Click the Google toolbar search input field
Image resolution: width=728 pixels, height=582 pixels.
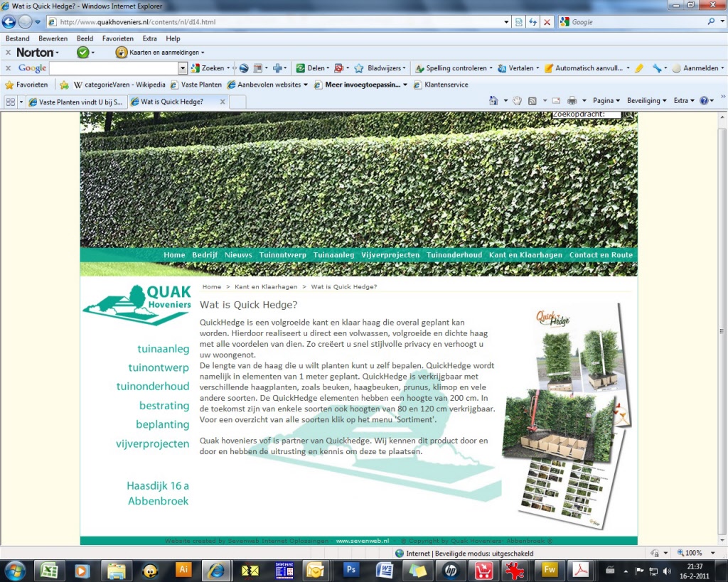(114, 68)
